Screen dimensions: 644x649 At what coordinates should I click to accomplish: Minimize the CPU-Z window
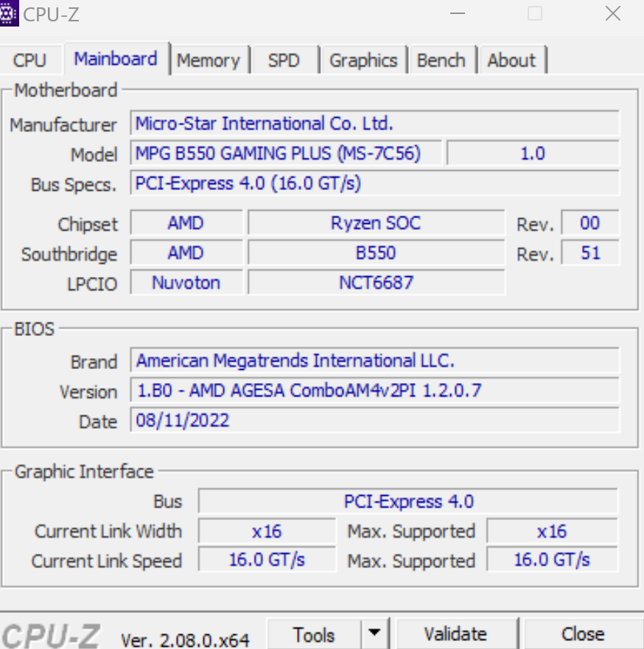point(458,14)
